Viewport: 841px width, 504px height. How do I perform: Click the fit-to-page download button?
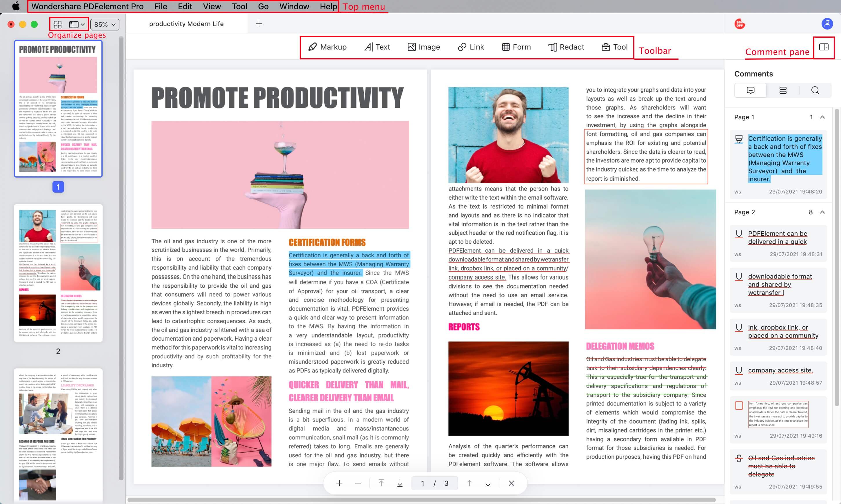(x=400, y=483)
